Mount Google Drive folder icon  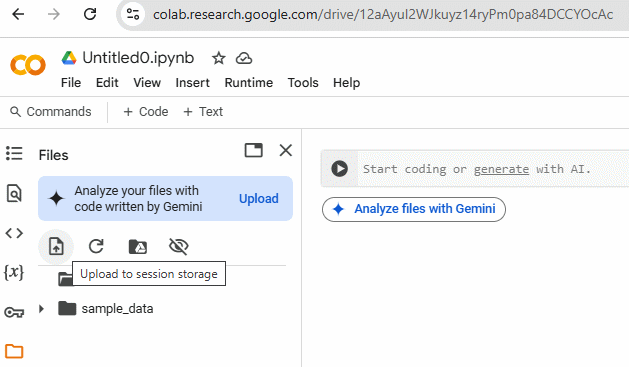pyautogui.click(x=138, y=246)
